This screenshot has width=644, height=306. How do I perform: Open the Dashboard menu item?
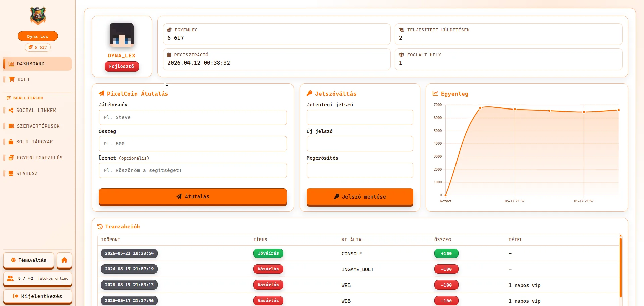click(38, 64)
